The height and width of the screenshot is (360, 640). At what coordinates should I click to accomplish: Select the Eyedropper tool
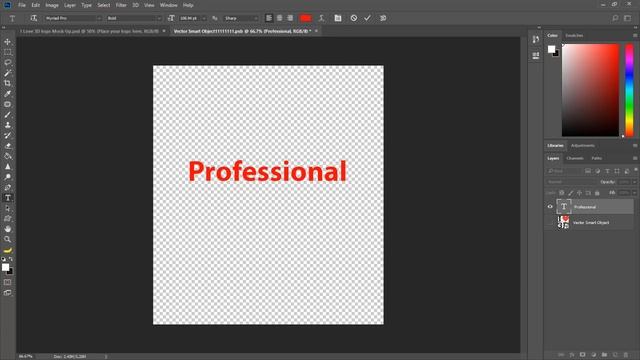[7, 94]
